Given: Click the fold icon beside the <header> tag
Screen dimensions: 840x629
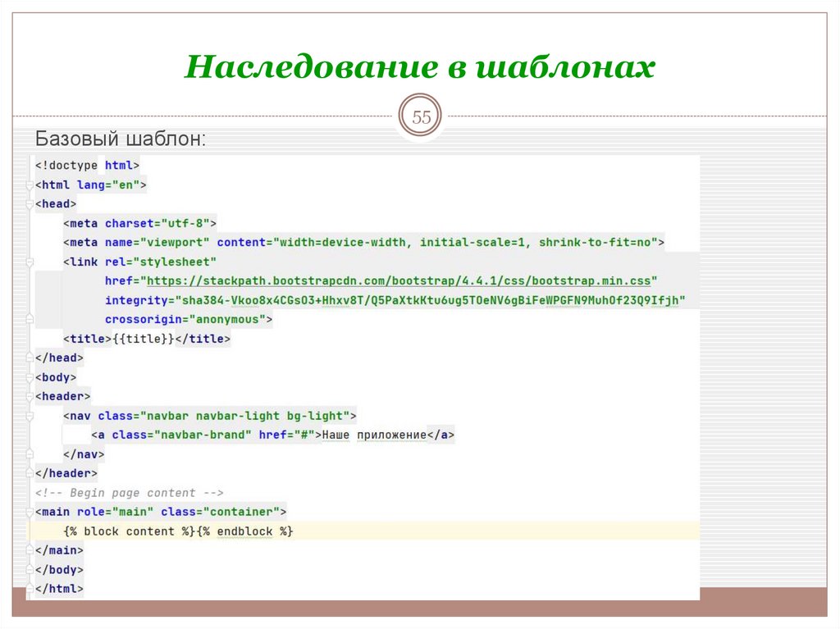Looking at the screenshot, I should pyautogui.click(x=30, y=396).
